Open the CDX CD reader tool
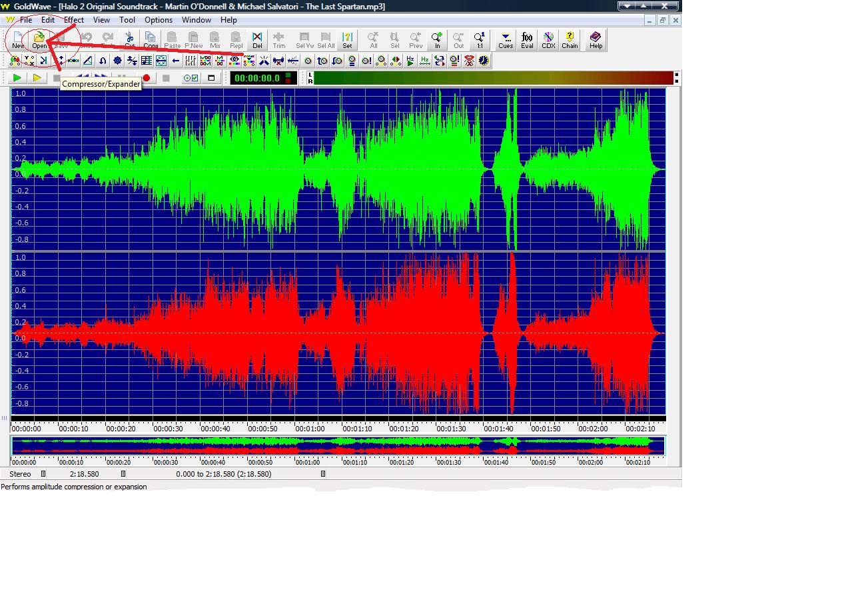Screen dimensions: 868x594 (548, 39)
